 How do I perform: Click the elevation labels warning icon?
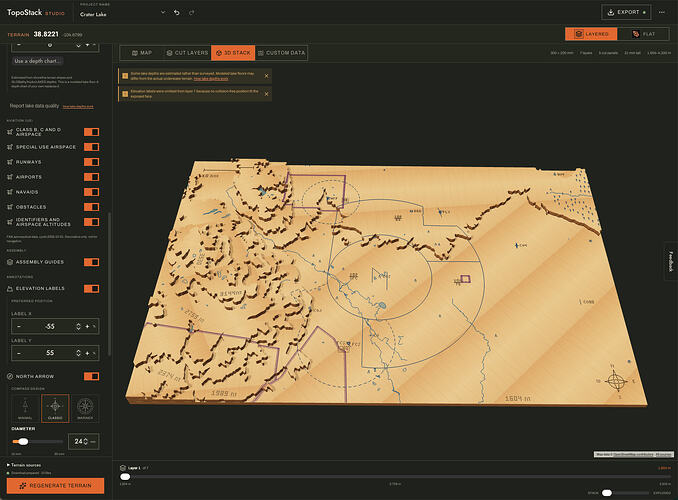click(x=125, y=94)
